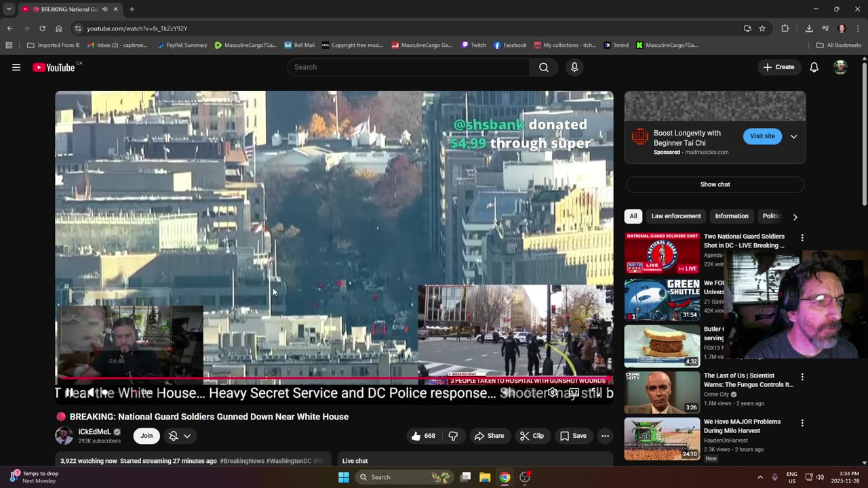Screen dimensions: 868x488
Task: Dislike the video with thumbs down
Action: 454,436
